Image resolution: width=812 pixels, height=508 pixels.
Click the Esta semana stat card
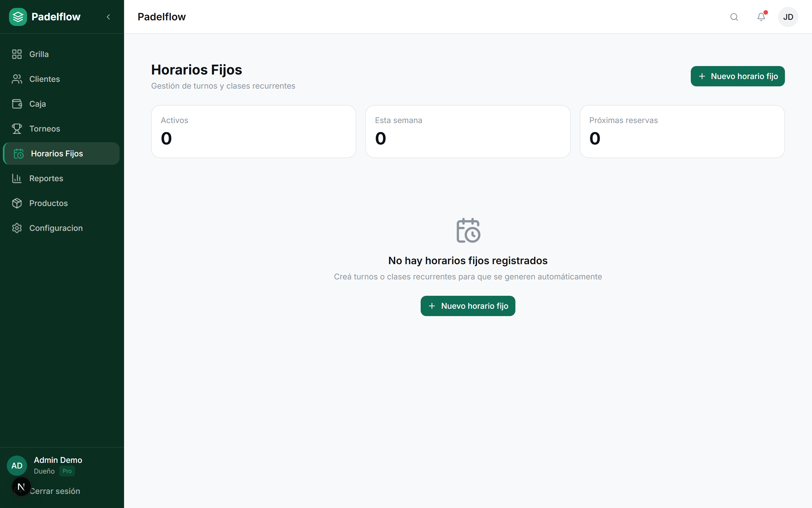468,132
